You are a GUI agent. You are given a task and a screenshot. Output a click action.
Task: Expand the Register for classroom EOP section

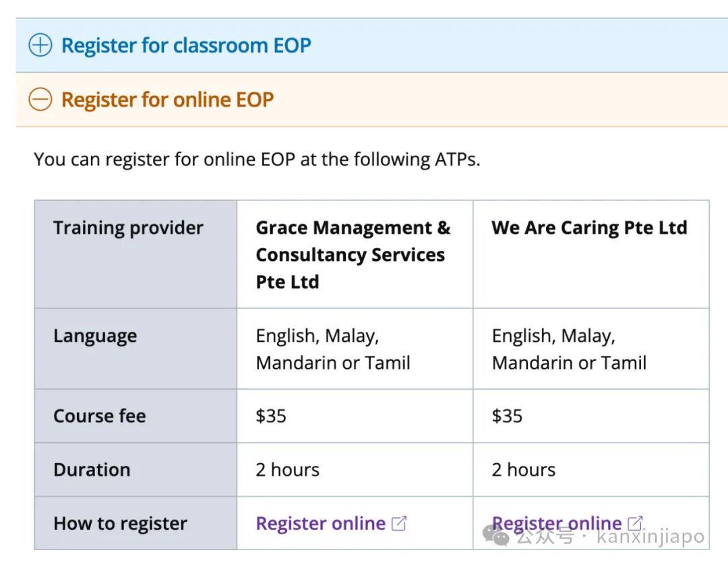(x=372, y=45)
